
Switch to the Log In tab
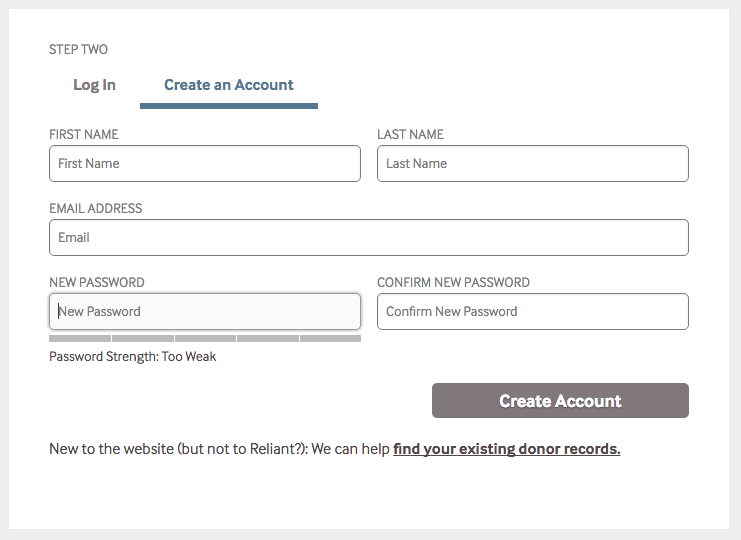coord(94,85)
